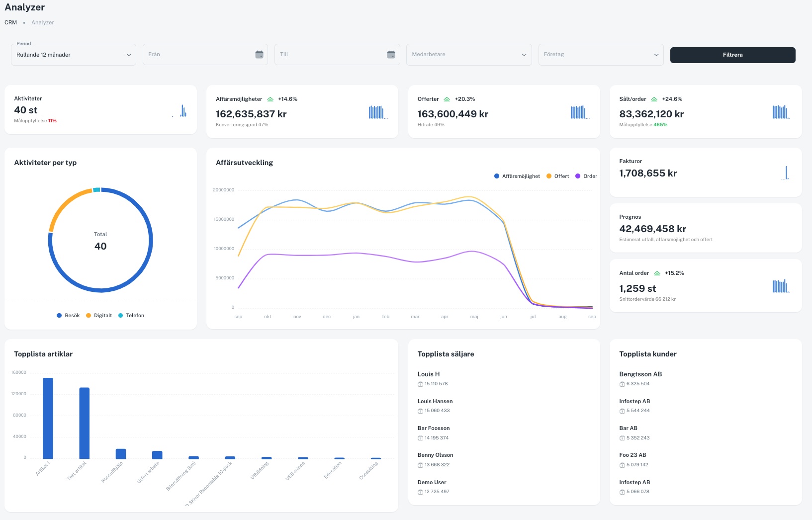Click the icon beside Bar Foosson's 14 195 374

point(420,438)
